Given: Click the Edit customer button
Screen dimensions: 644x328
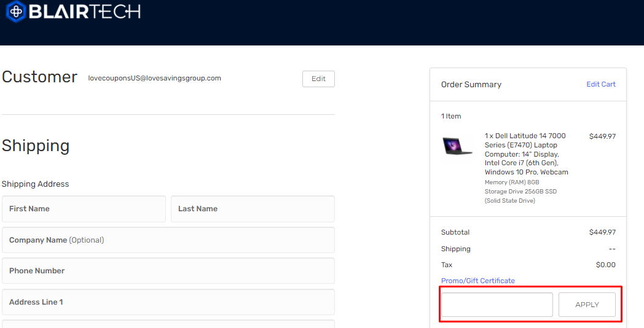Looking at the screenshot, I should coord(318,79).
